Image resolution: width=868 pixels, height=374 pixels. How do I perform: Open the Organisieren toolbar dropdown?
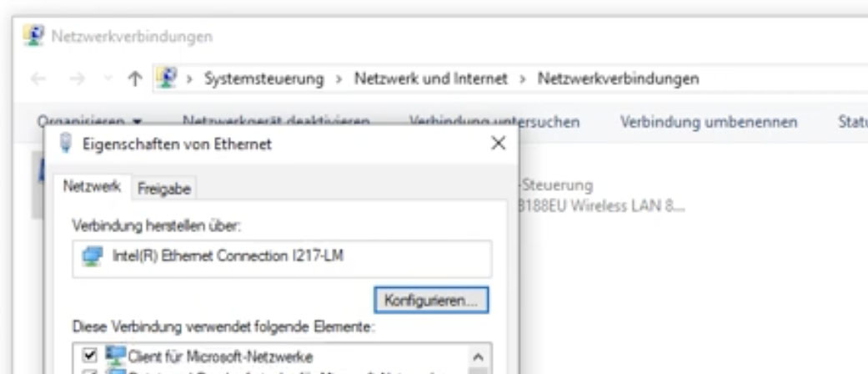(89, 120)
